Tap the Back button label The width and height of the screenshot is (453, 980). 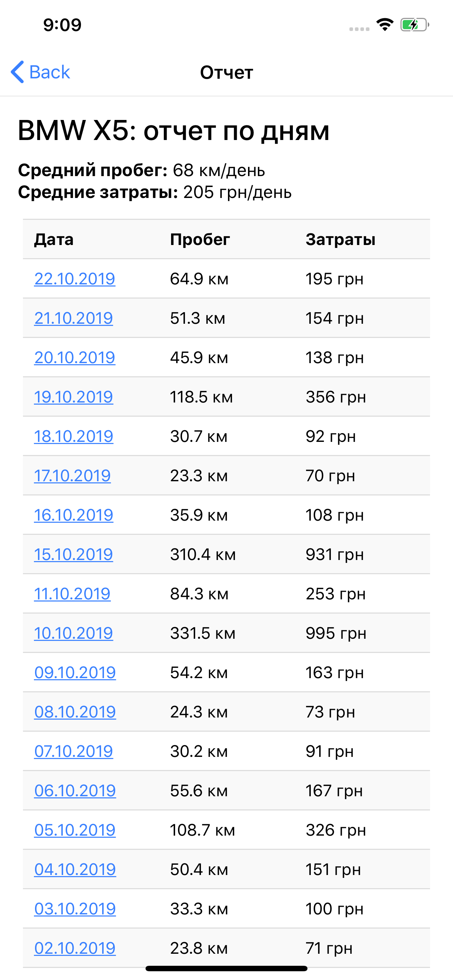coord(50,72)
